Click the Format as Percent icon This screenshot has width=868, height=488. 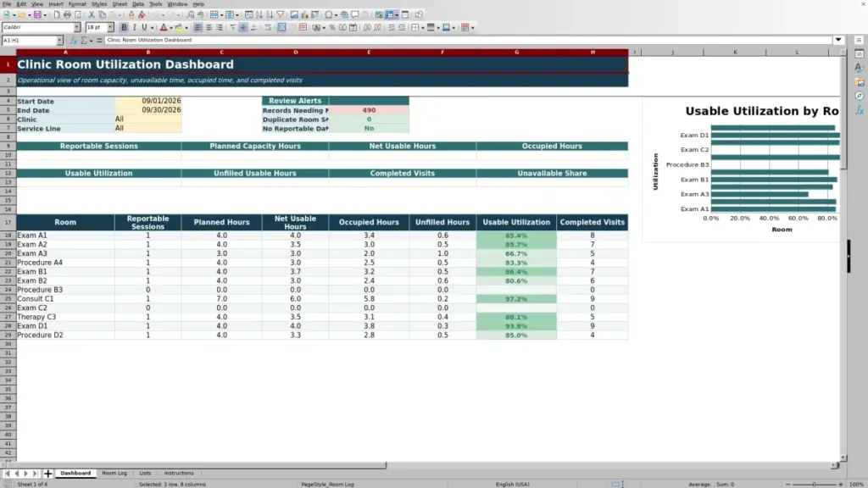click(332, 28)
